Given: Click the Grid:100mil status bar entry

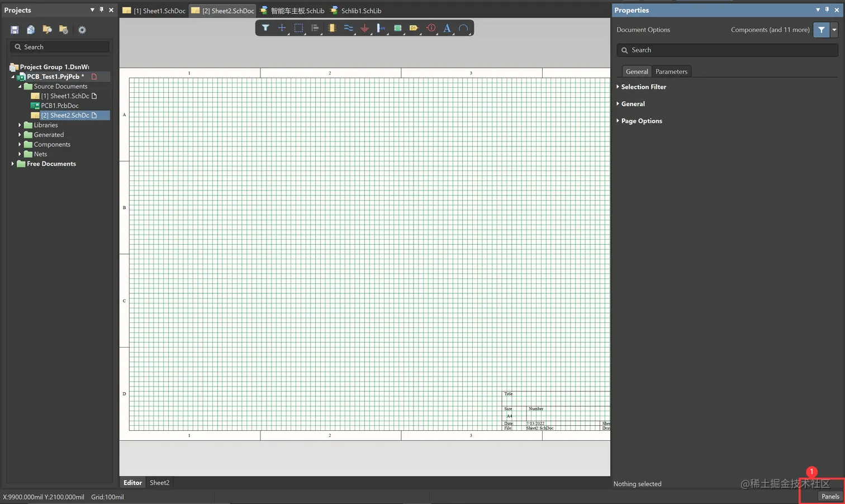Looking at the screenshot, I should click(107, 497).
